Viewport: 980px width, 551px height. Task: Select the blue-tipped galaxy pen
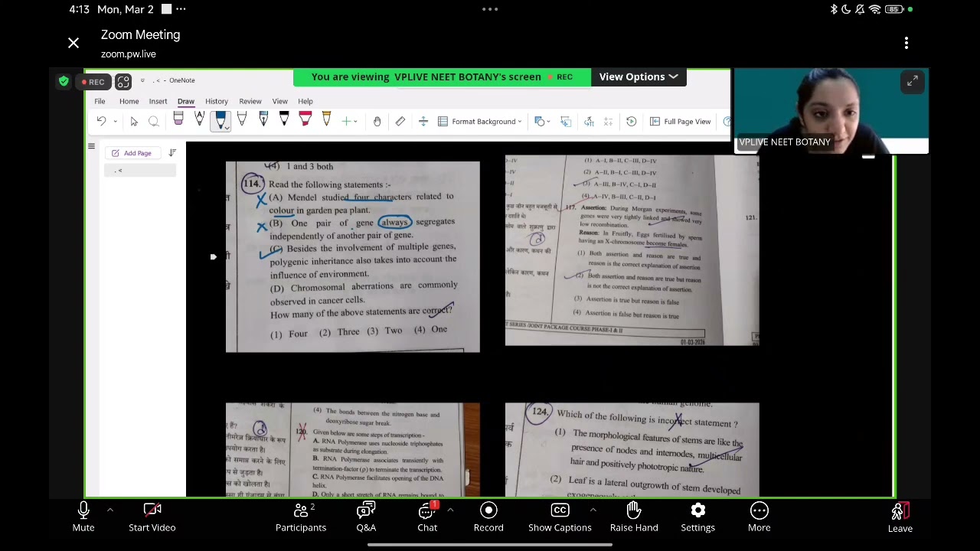263,119
